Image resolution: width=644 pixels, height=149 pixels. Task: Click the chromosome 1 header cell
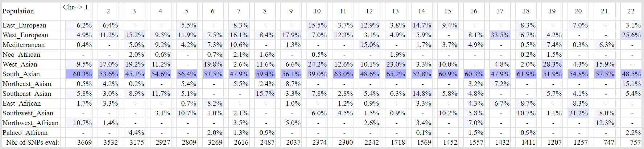(x=76, y=7)
